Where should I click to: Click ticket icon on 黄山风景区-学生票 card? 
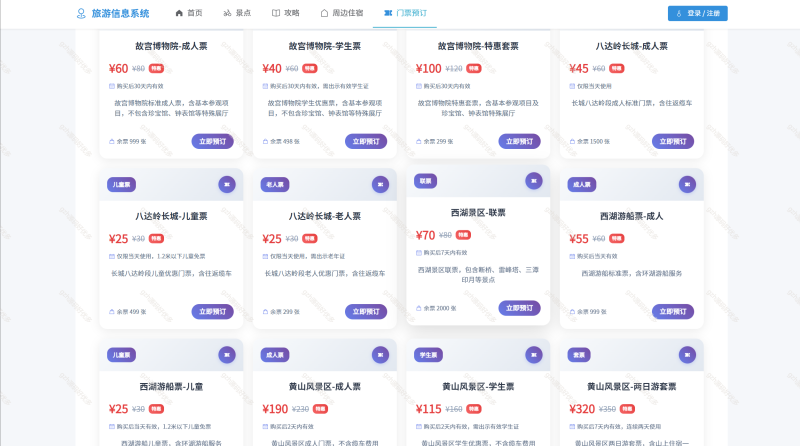click(534, 355)
